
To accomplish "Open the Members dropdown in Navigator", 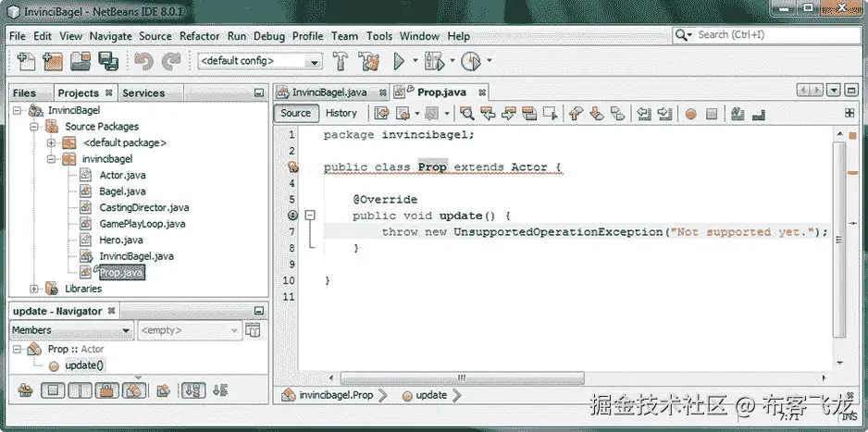I will coord(71,330).
